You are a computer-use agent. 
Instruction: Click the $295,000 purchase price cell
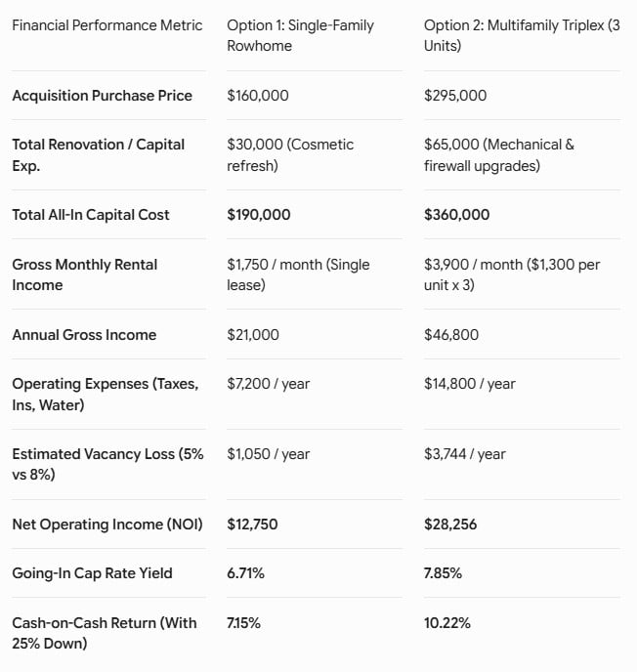455,96
